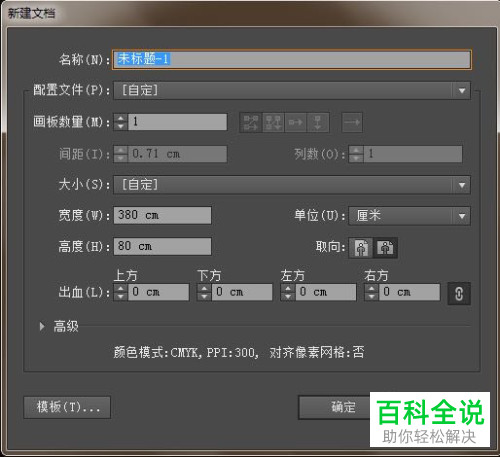Adjust the 下方 bottom bleed stepper

204,292
